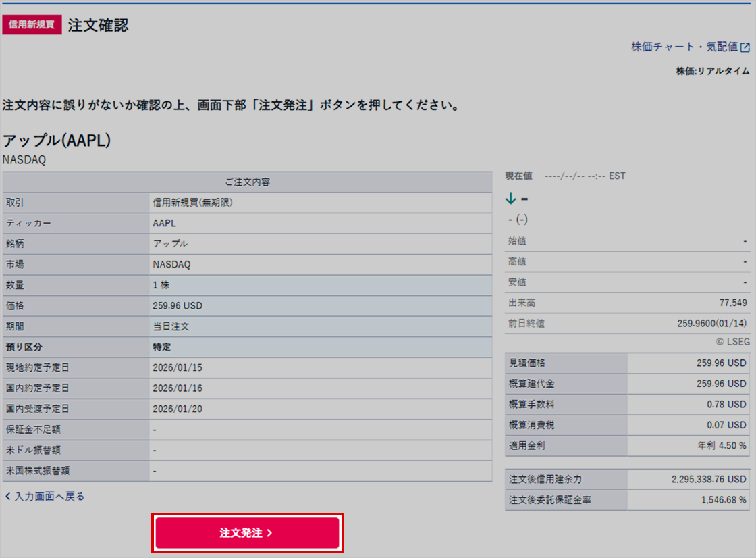Image resolution: width=756 pixels, height=558 pixels.
Task: Click the green down arrow price indicator
Action: 510,199
